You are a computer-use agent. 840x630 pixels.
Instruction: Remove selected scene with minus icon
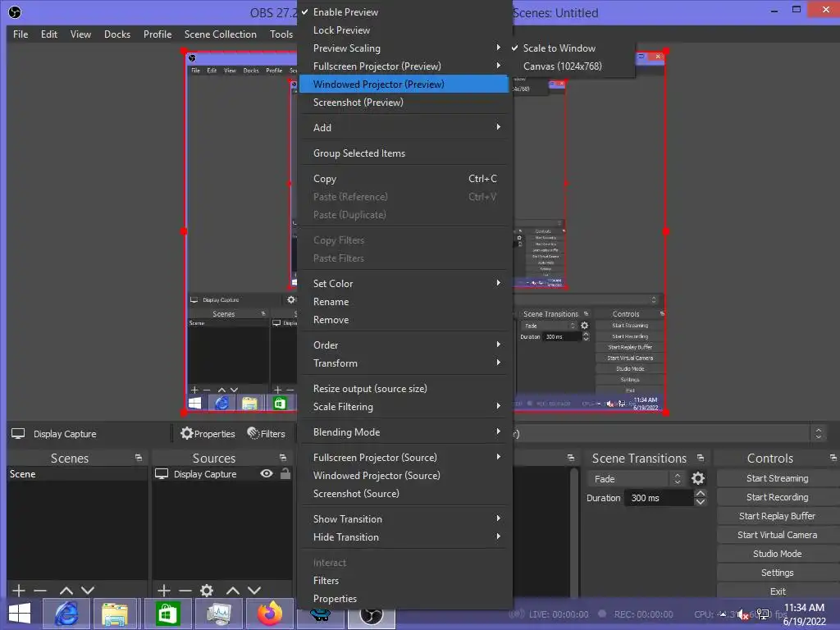click(x=40, y=591)
